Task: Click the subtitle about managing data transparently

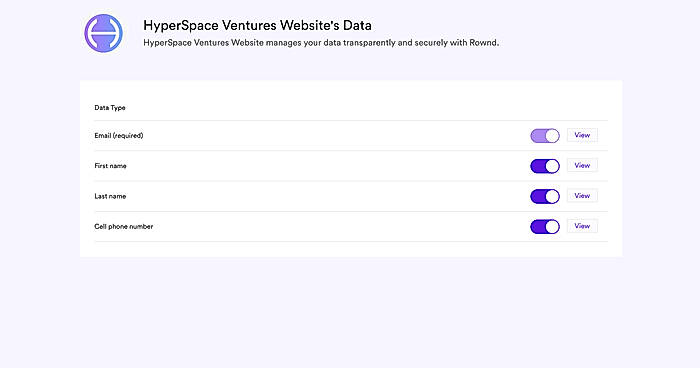Action: (x=321, y=43)
